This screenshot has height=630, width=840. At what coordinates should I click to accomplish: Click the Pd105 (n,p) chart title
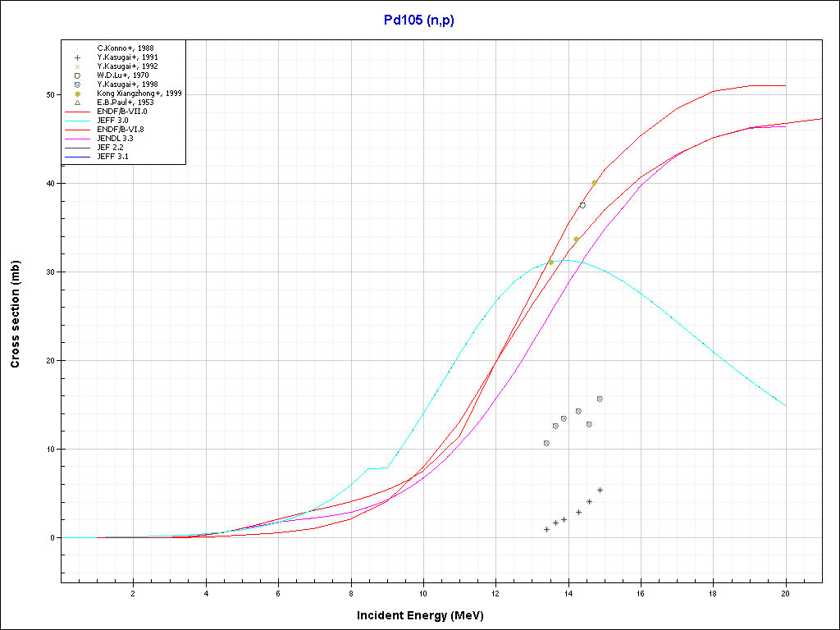click(x=418, y=21)
